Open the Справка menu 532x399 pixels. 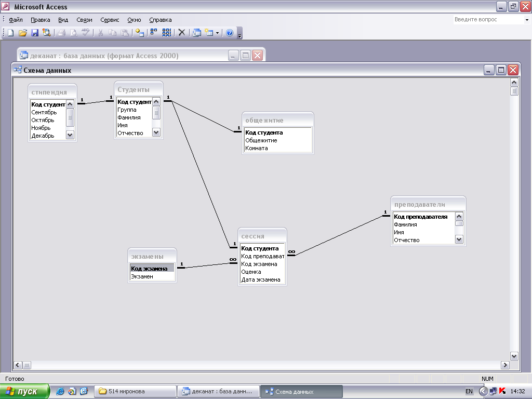click(x=161, y=20)
